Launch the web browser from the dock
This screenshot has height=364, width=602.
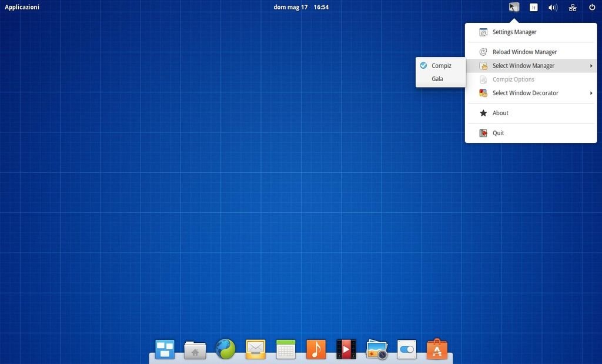click(x=225, y=349)
